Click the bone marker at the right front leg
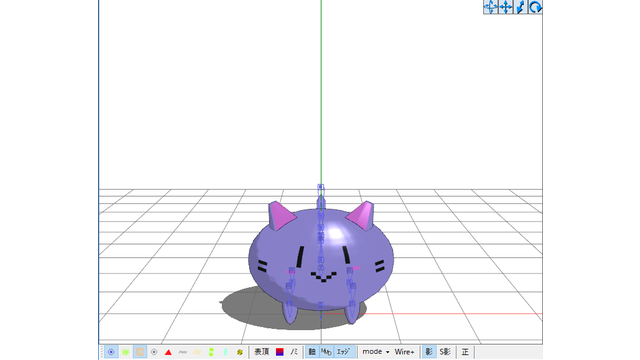Image resolution: width=640 pixels, height=360 pixels. [x=352, y=303]
